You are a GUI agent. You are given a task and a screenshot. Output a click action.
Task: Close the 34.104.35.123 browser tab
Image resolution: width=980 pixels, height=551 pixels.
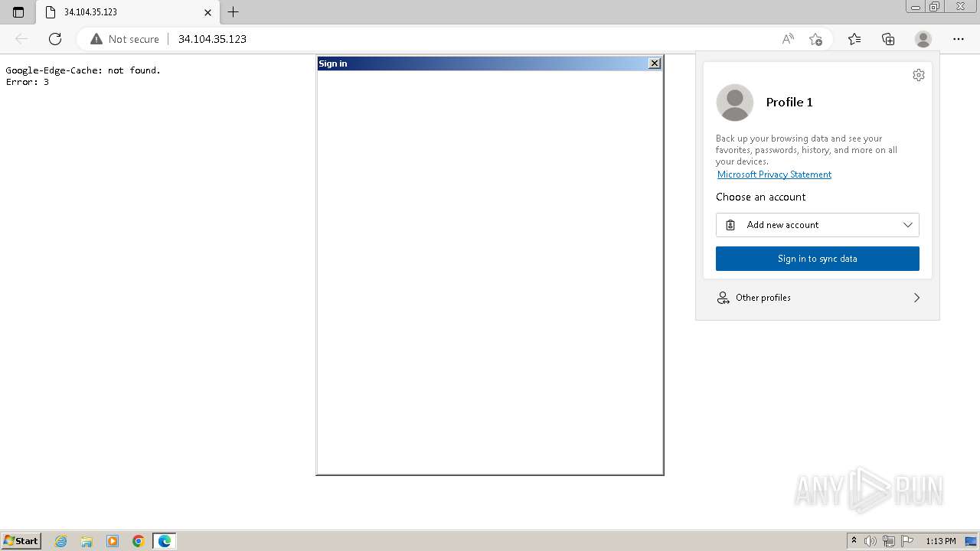click(207, 12)
